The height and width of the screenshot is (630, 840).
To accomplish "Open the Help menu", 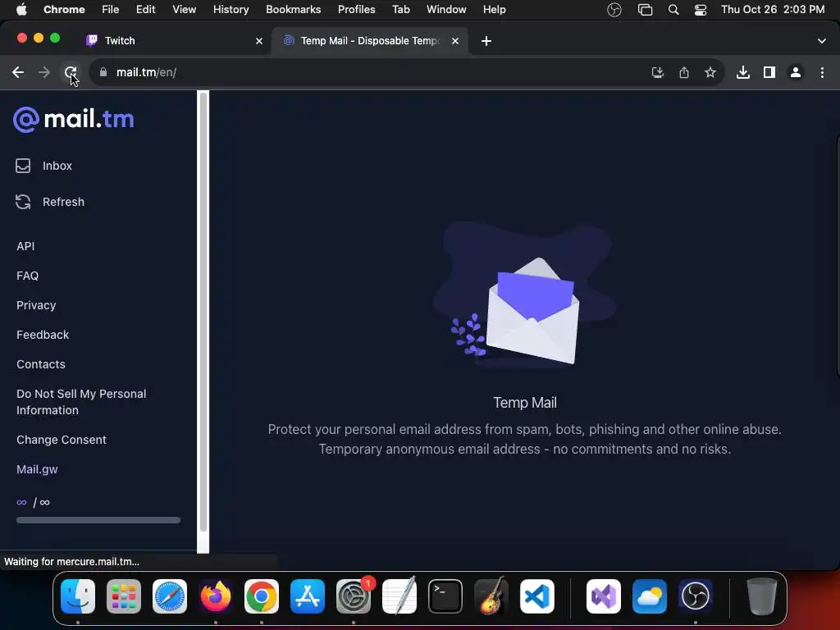I will [495, 10].
